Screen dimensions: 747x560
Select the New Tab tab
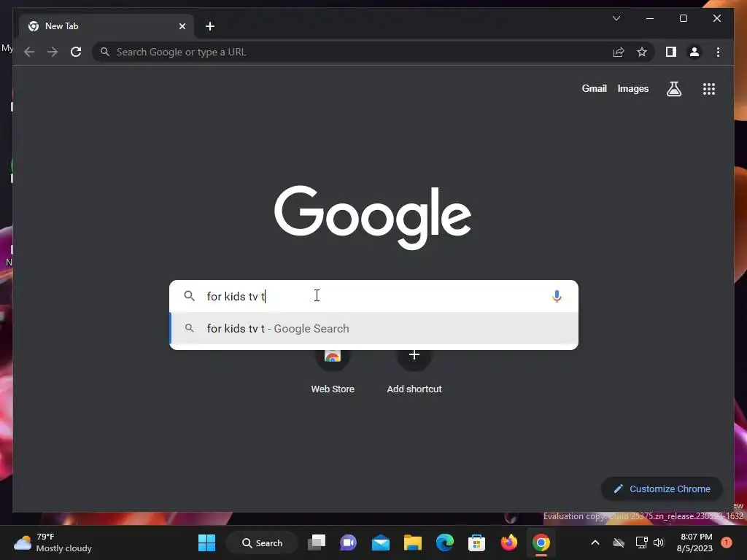tap(106, 26)
